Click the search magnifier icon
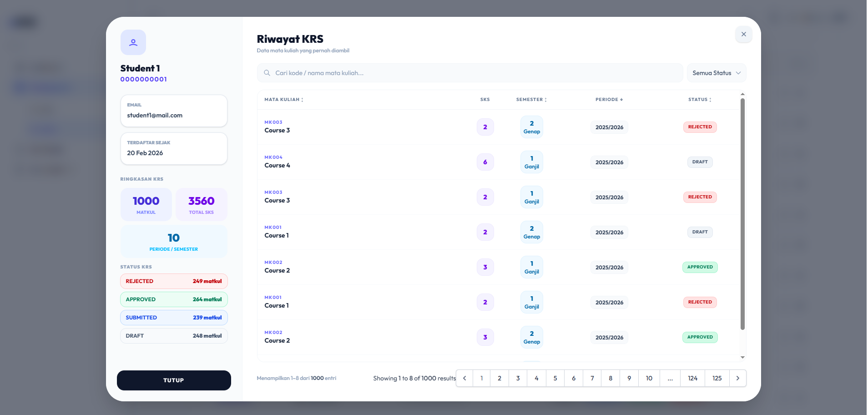The width and height of the screenshot is (868, 415). 267,73
